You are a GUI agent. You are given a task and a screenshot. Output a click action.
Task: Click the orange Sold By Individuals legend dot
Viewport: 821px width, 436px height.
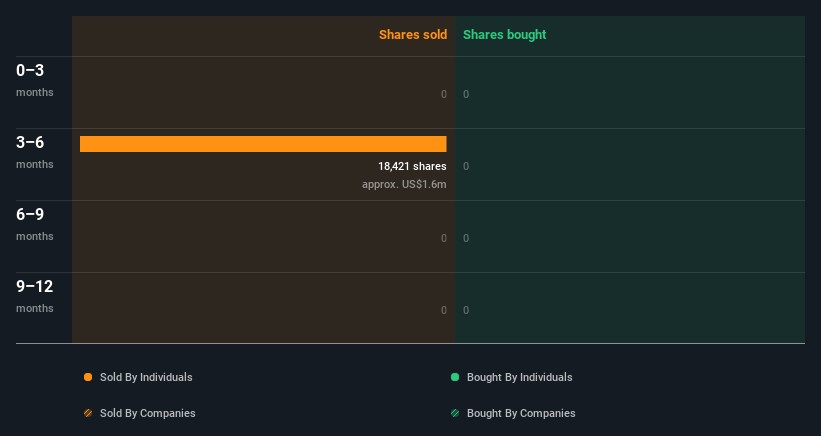(88, 377)
